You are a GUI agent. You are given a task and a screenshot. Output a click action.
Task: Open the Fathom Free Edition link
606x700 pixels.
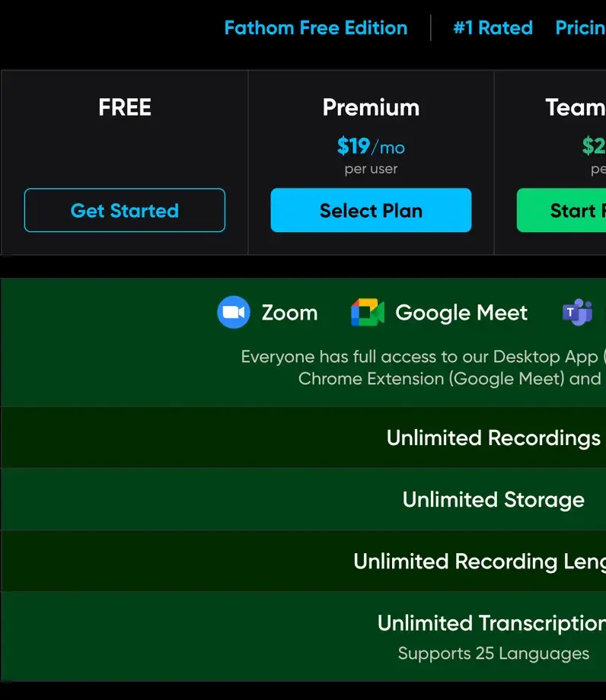coord(316,27)
